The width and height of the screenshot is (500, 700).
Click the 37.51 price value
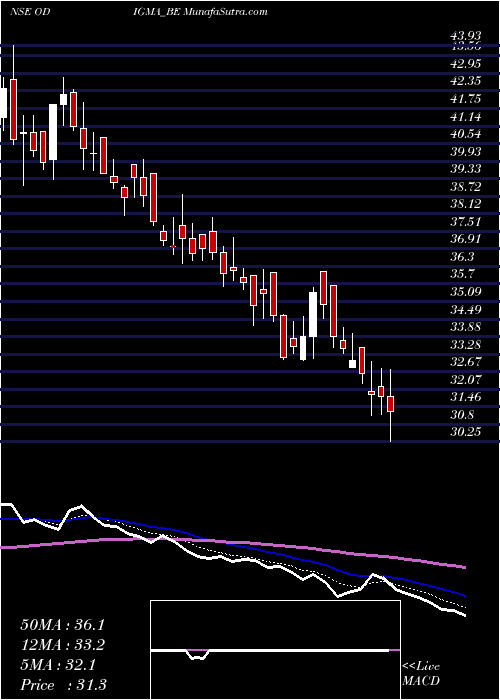[x=466, y=222]
